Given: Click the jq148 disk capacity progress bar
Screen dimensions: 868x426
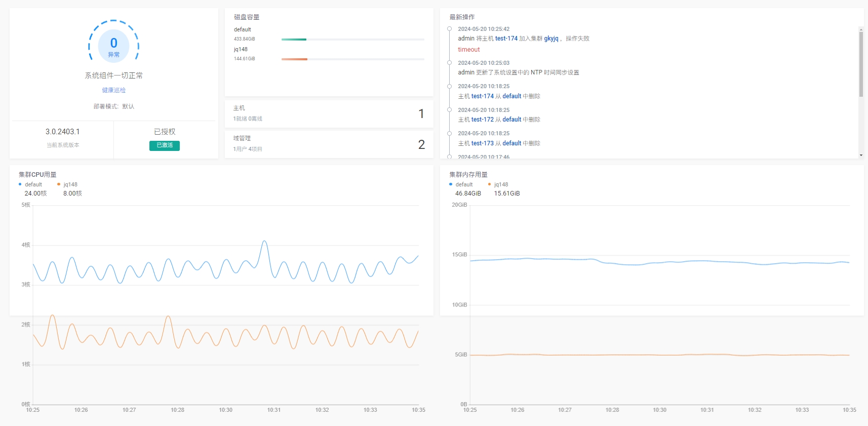Looking at the screenshot, I should pos(352,59).
